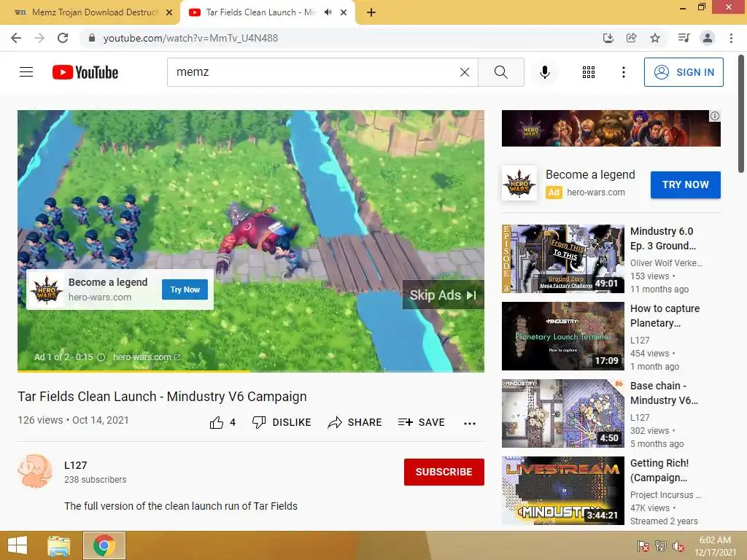This screenshot has height=560, width=747.
Task: Click the YouTube logo
Action: point(85,72)
